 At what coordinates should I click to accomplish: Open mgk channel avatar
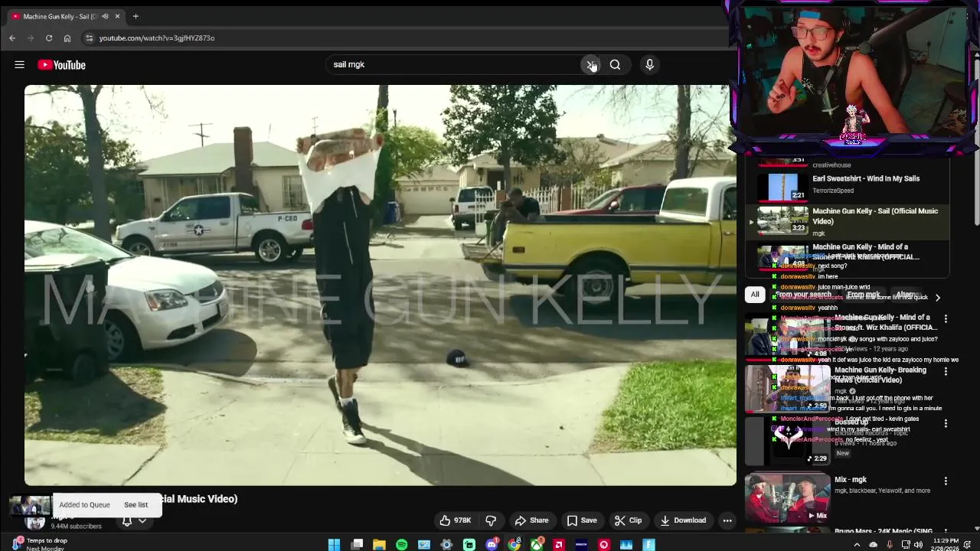pos(34,522)
